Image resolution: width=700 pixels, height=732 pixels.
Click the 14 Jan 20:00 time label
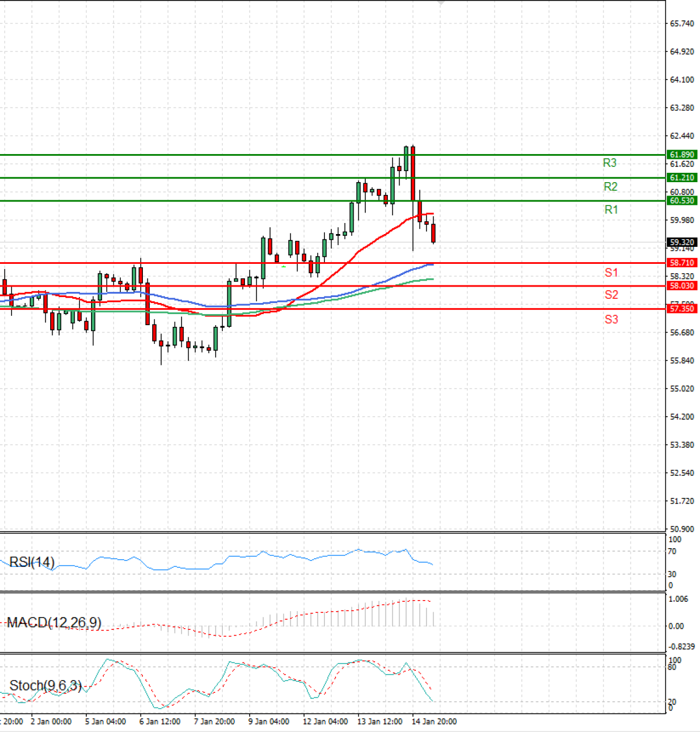434,721
